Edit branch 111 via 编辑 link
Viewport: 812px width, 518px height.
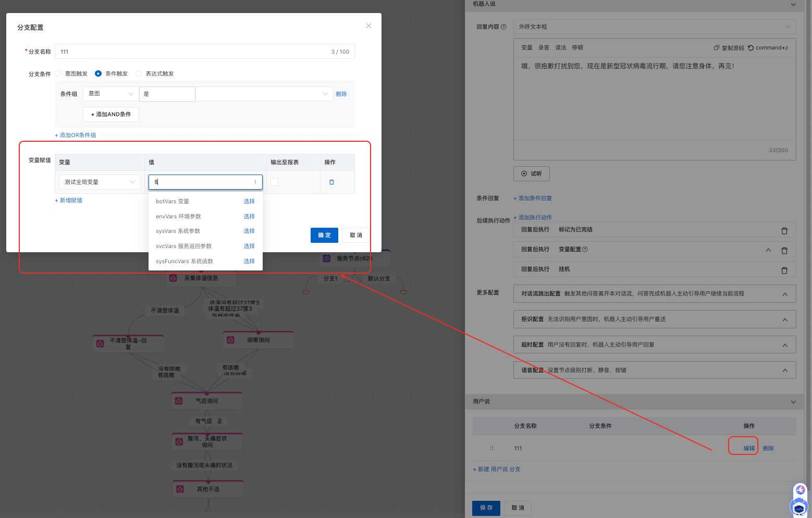(x=749, y=449)
